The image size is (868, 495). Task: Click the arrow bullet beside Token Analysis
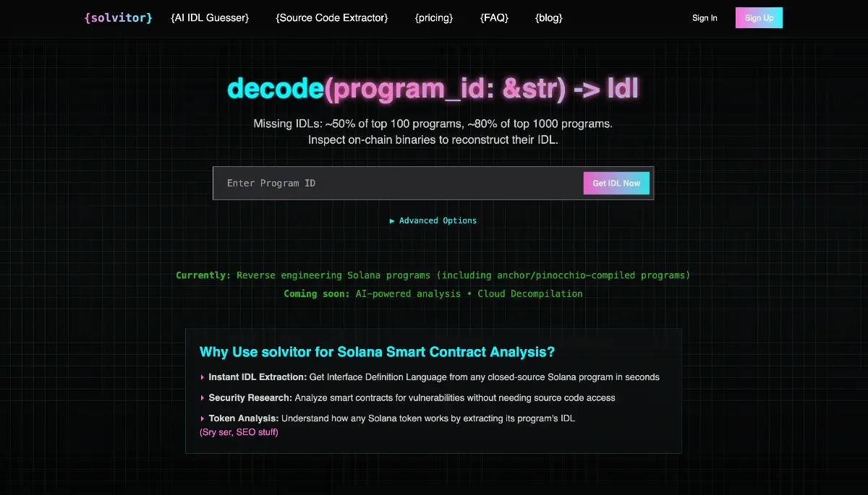(203, 418)
